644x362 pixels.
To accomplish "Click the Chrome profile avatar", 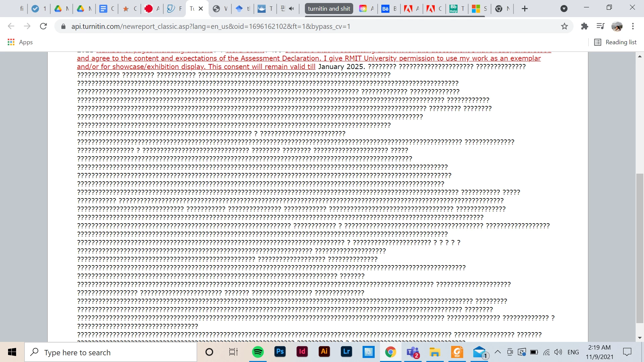I will [617, 26].
